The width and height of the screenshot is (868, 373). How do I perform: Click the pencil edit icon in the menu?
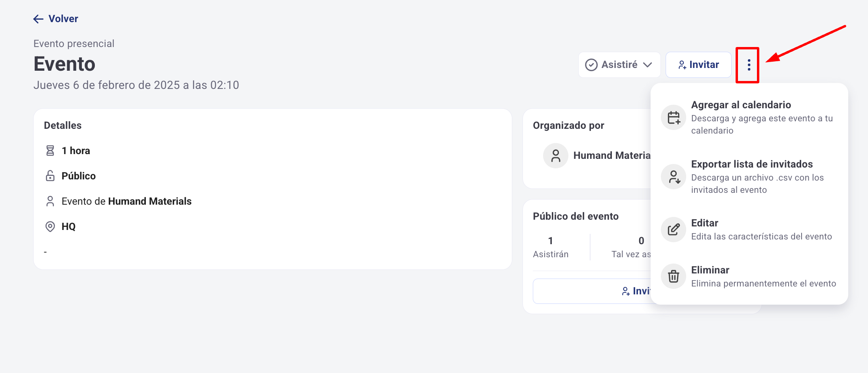674,230
